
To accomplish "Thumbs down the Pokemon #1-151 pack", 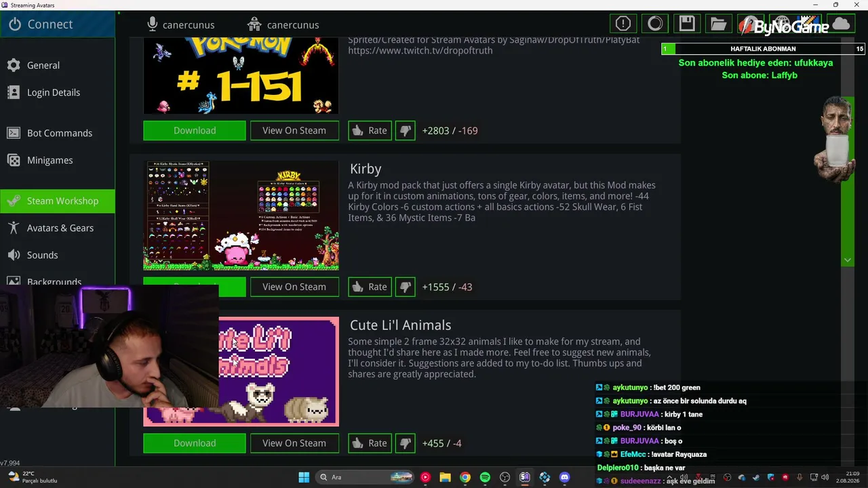I will click(x=406, y=131).
